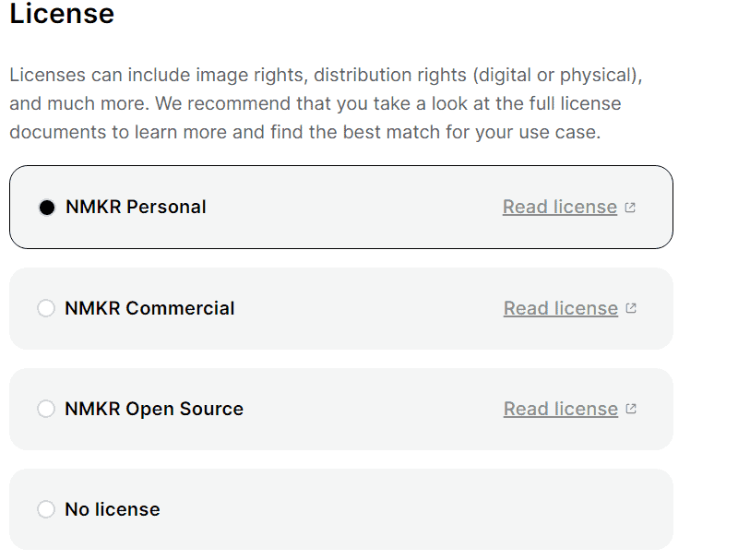This screenshot has width=750, height=560.
Task: Open Read license link for NMKR Personal
Action: (x=560, y=207)
